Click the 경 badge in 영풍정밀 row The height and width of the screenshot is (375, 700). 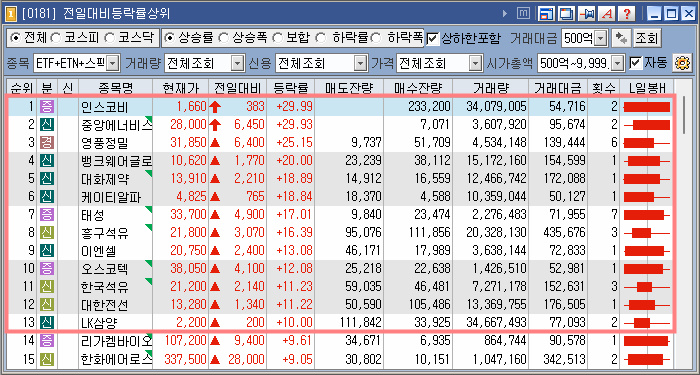[46, 142]
